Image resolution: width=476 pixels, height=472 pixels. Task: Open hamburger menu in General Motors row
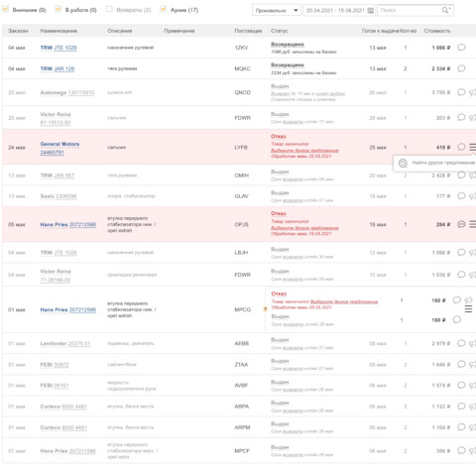473,147
